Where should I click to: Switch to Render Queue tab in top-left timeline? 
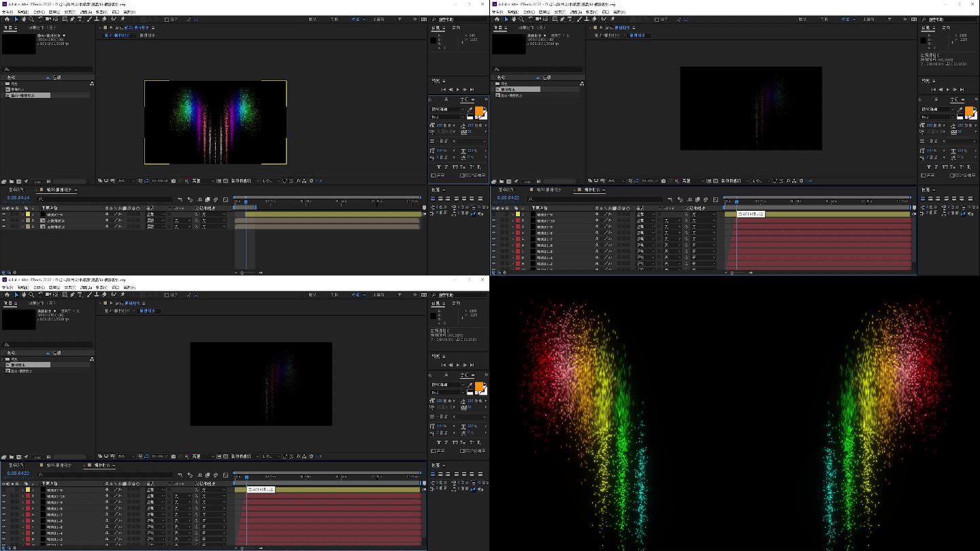15,190
